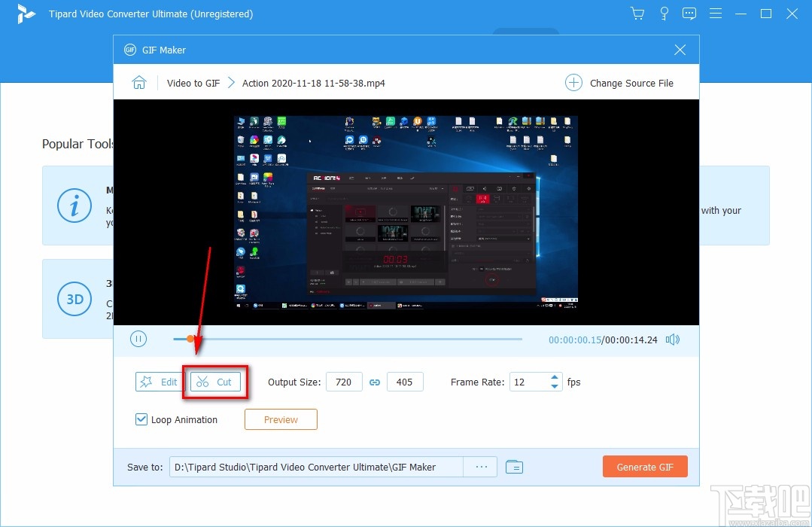Image resolution: width=812 pixels, height=527 pixels.
Task: Open the Cut trimming button
Action: point(215,382)
